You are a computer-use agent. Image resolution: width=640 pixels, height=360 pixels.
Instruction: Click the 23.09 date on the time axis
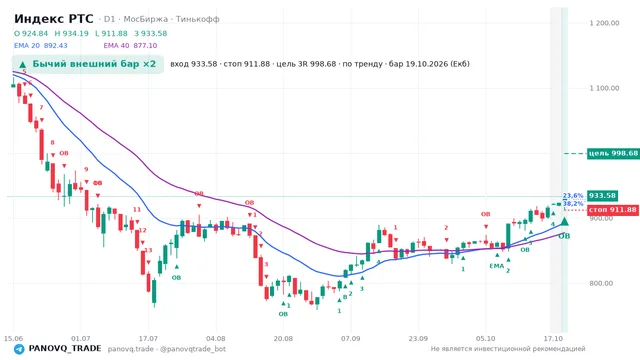click(418, 339)
